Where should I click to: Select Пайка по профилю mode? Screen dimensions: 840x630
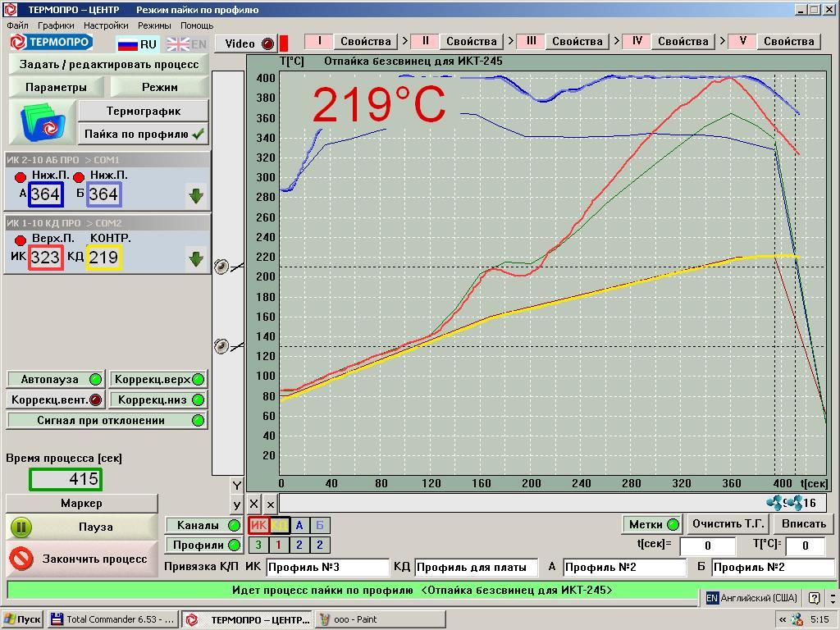point(144,134)
